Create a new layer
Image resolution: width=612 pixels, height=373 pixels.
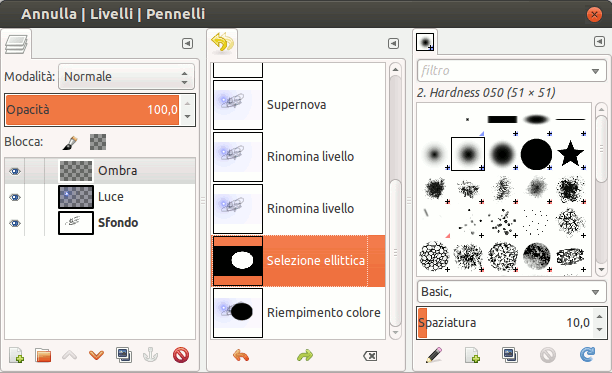(x=16, y=355)
